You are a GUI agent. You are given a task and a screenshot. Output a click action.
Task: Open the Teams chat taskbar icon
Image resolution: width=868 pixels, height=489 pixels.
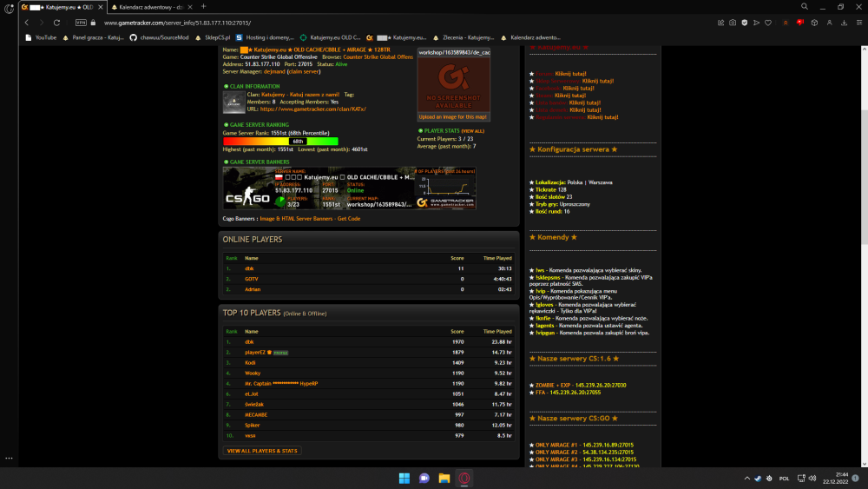424,479
